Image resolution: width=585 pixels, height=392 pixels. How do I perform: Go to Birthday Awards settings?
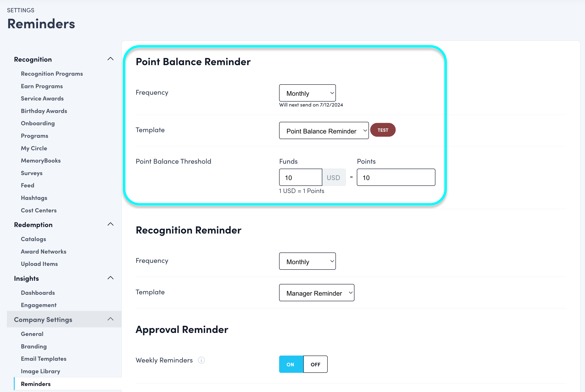44,111
